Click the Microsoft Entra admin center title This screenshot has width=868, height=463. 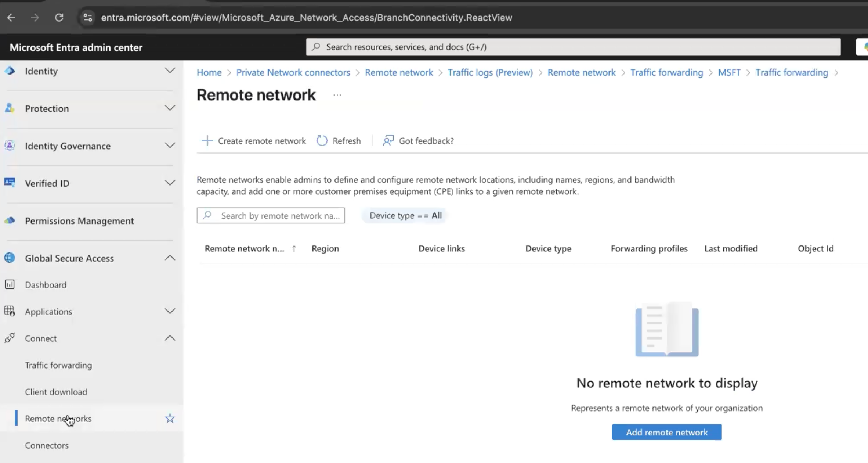pyautogui.click(x=76, y=47)
